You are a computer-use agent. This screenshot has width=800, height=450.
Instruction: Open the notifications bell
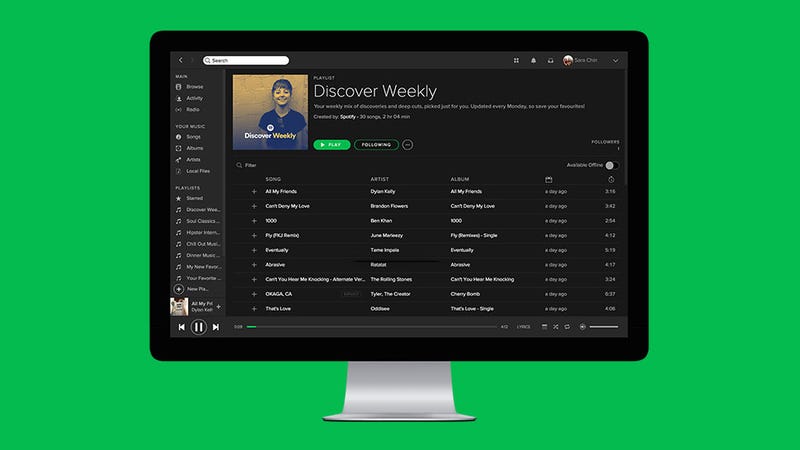tap(533, 60)
